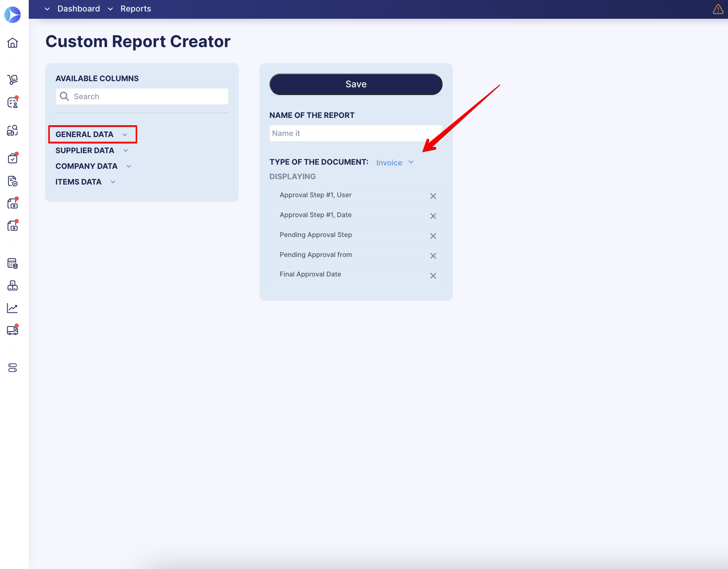The width and height of the screenshot is (728, 569).
Task: Open the first invoice payment sidebar icon
Action: point(13,203)
